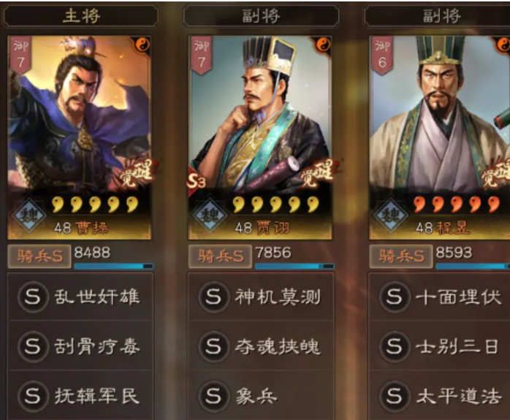Viewport: 510px width, 420px height.
Task: Tap the yin-yang icon on 贾诩's card
Action: pyautogui.click(x=323, y=45)
